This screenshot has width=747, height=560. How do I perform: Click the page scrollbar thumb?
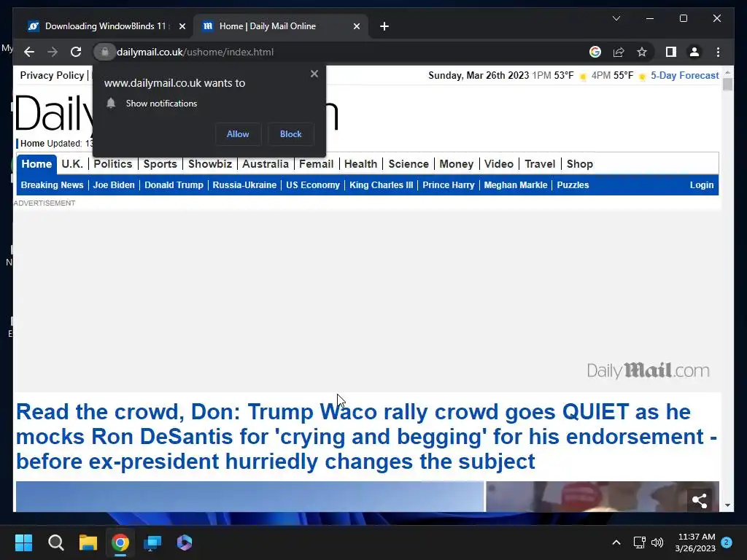(727, 85)
